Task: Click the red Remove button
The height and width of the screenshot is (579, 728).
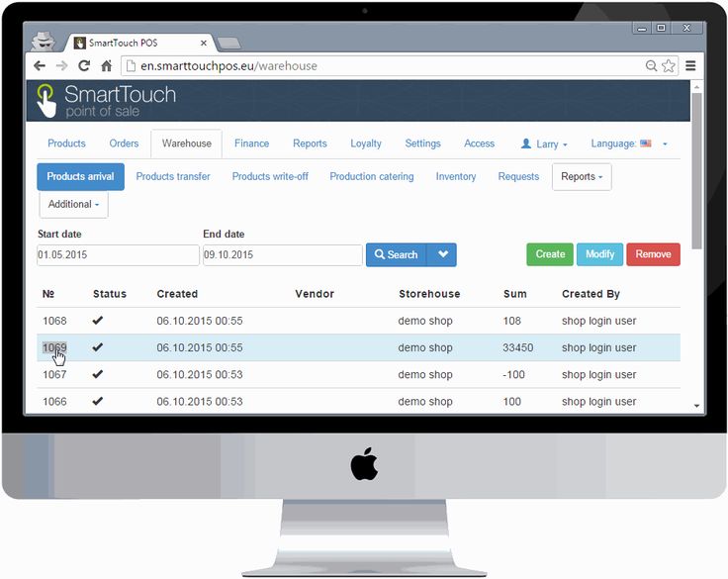Action: (653, 254)
